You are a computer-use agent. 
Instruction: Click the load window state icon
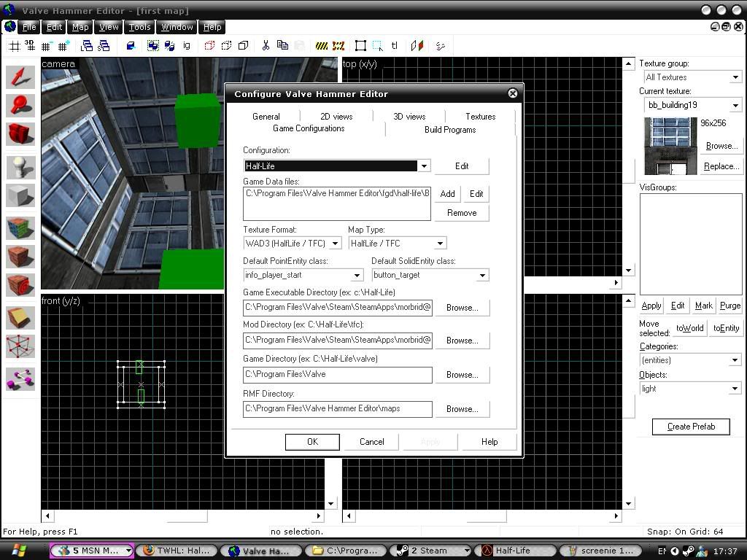pos(87,46)
